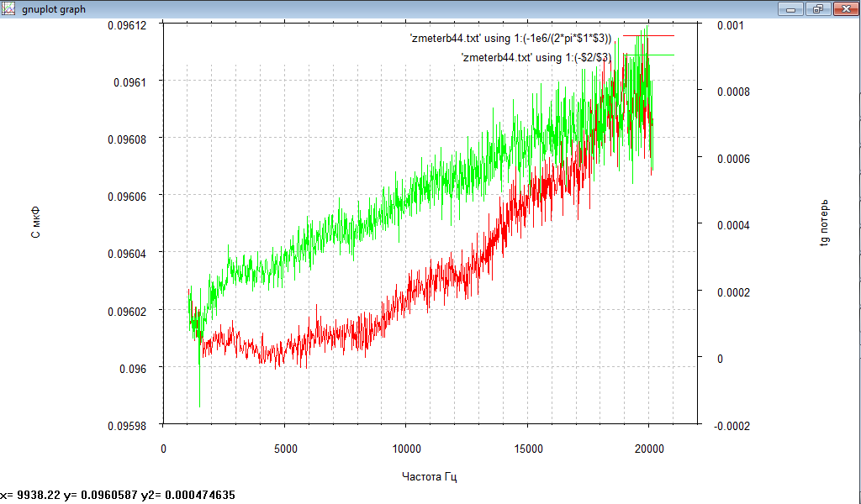Viewport: 861px width, 504px height.
Task: Click the right axis value 0.0008
Action: click(x=733, y=92)
